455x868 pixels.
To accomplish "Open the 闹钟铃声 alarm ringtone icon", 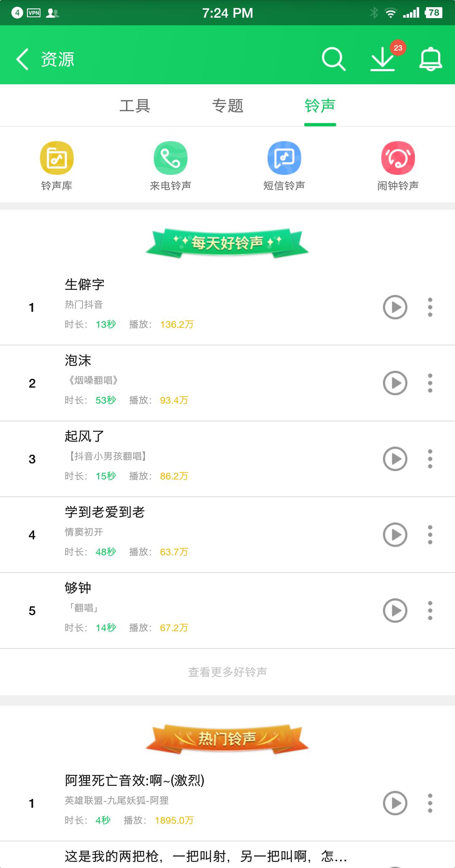I will (398, 158).
